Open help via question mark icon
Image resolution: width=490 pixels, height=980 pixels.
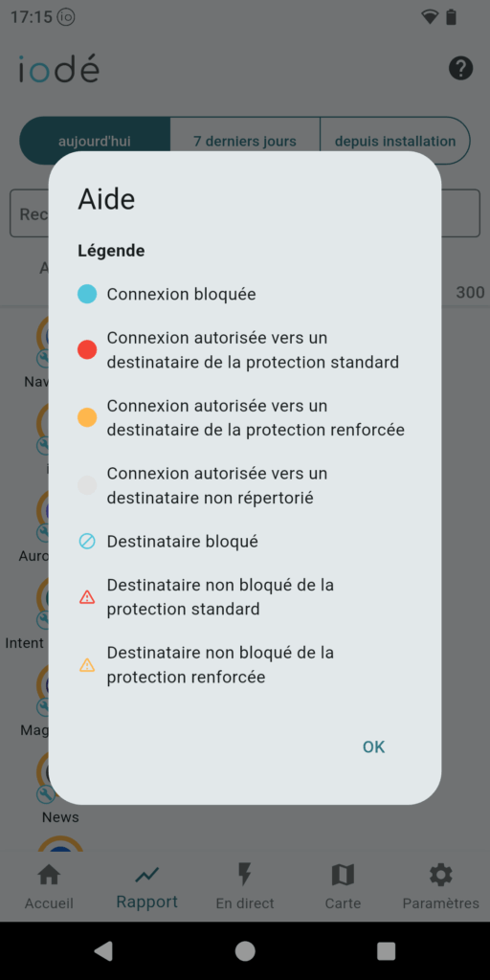(460, 68)
